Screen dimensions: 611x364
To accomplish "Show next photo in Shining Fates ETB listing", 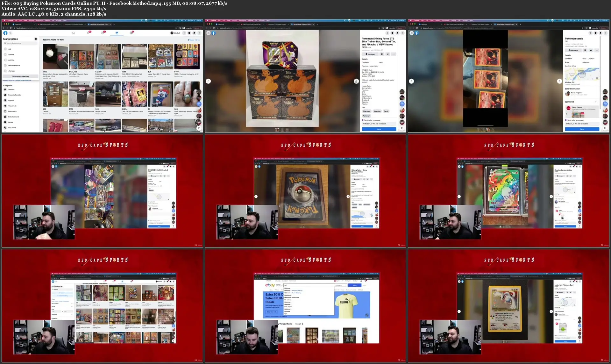I will (x=356, y=81).
